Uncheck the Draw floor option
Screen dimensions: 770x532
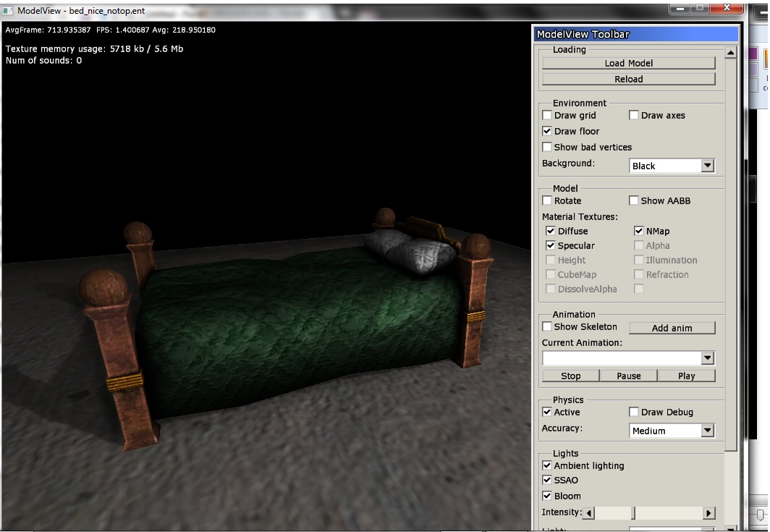pyautogui.click(x=547, y=131)
